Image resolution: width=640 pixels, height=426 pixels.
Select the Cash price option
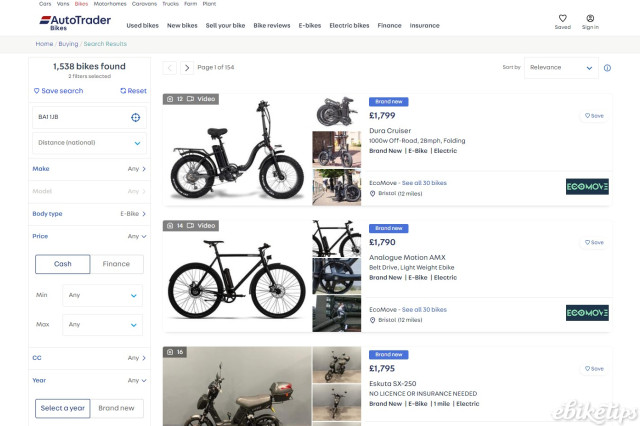point(62,264)
